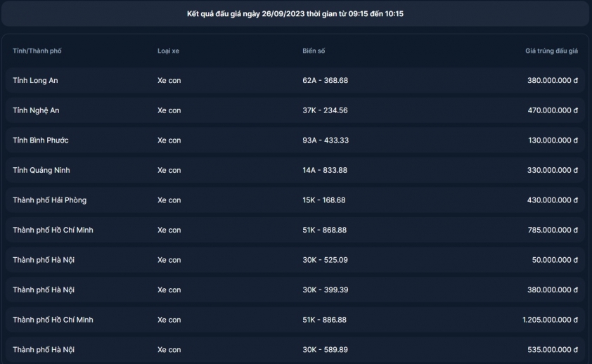Select plate 30K - 399.39

pos(325,290)
